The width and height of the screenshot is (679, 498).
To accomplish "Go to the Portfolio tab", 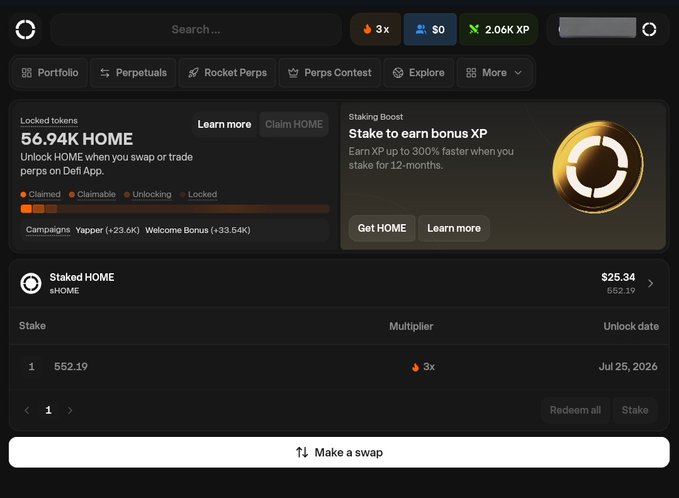I will click(x=50, y=73).
